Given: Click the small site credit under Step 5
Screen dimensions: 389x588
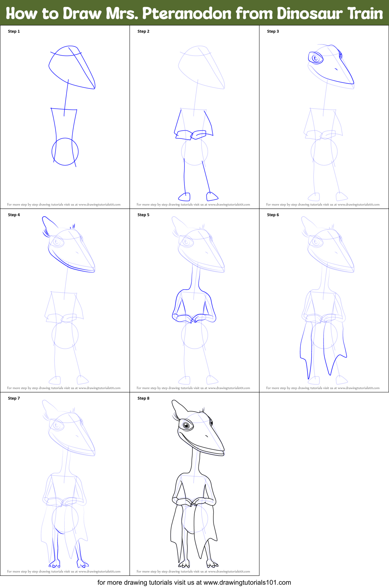Looking at the screenshot, I should tap(193, 388).
